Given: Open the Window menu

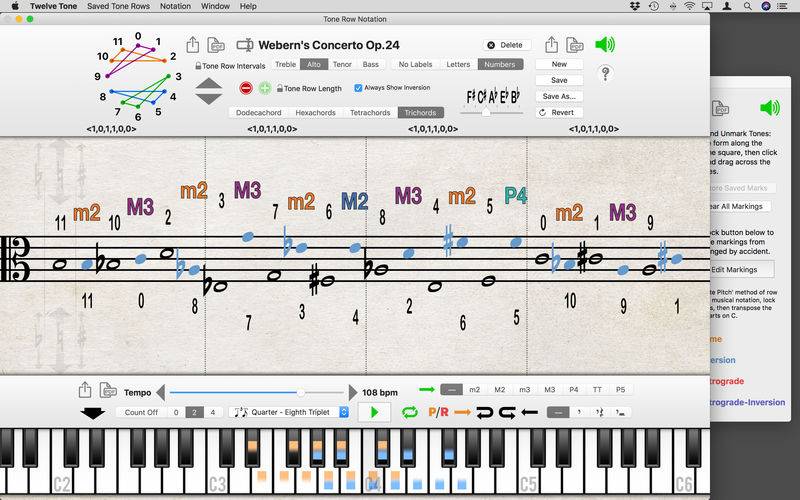Looking at the screenshot, I should point(215,6).
